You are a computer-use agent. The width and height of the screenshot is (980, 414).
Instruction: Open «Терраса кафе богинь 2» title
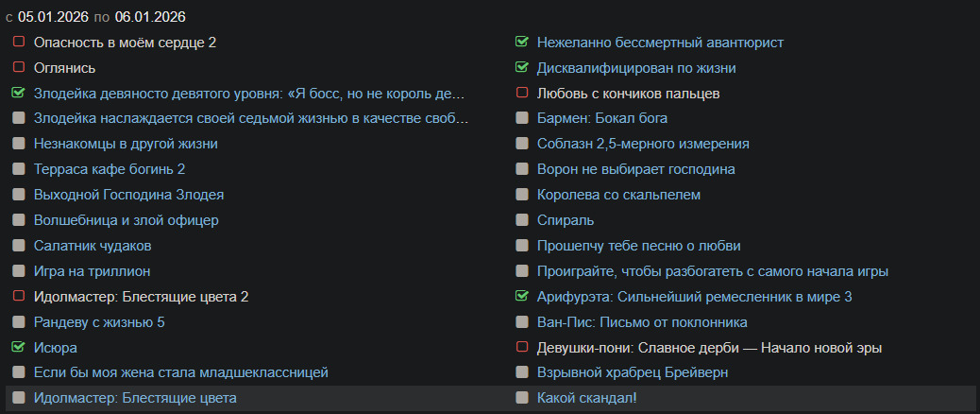[110, 169]
